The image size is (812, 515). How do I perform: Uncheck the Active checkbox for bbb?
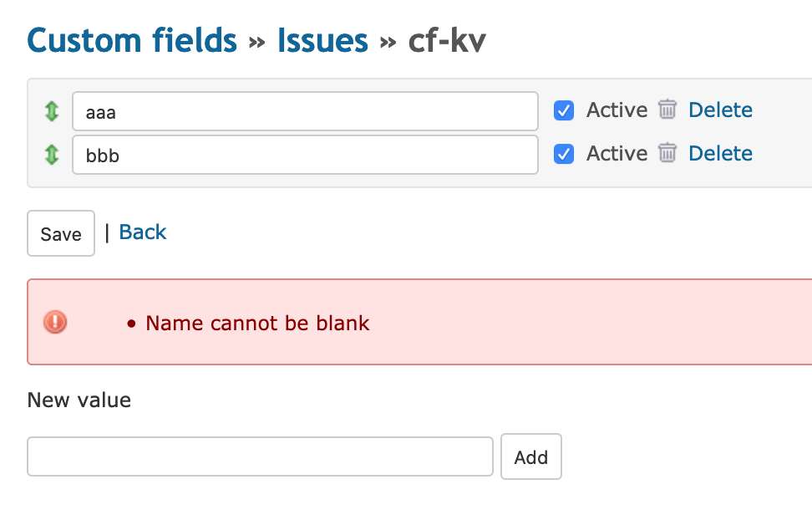coord(564,154)
